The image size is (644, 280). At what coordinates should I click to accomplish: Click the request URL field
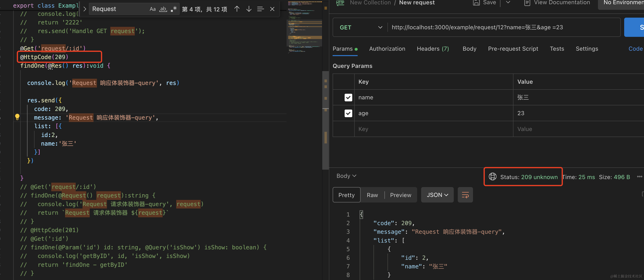point(504,27)
